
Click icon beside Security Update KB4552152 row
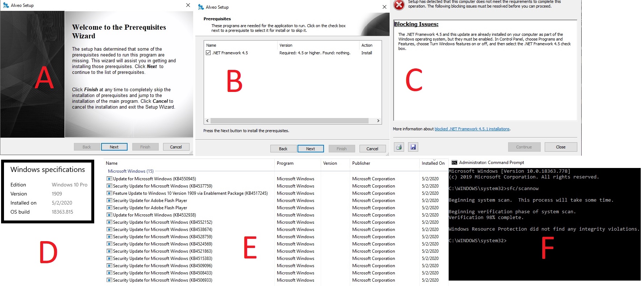109,222
